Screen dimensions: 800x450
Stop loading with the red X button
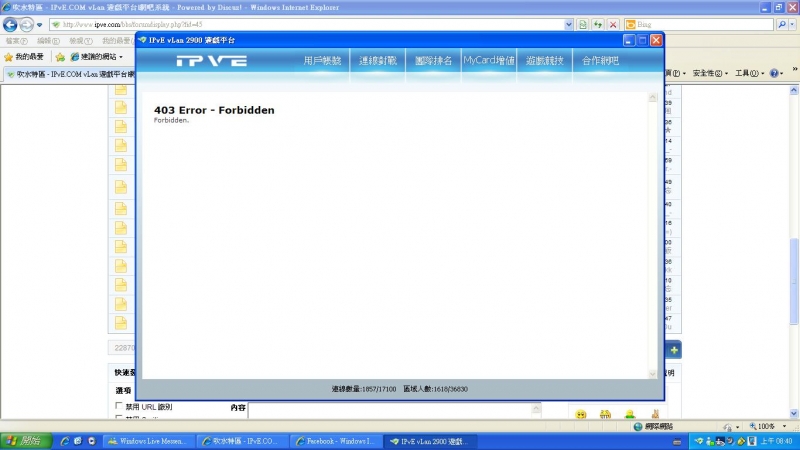(613, 24)
